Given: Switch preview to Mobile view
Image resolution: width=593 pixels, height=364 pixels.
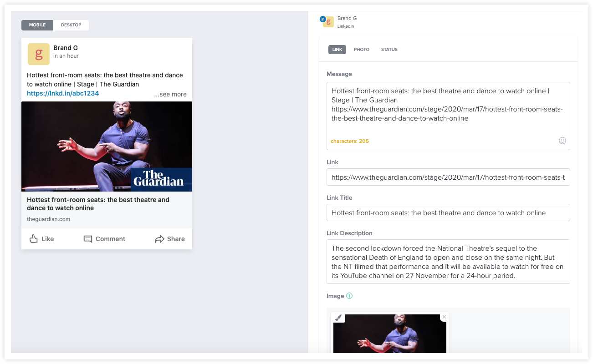Looking at the screenshot, I should click(37, 25).
